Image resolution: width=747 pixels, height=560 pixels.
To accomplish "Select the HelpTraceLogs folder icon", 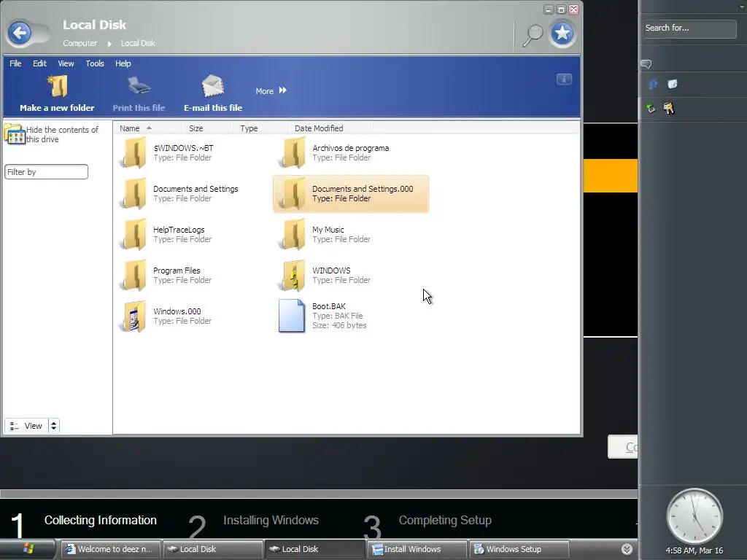I will (134, 234).
